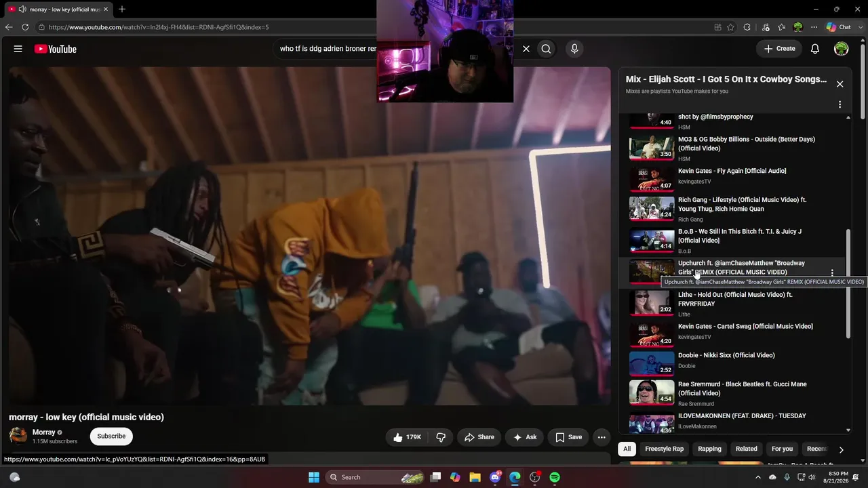Viewport: 868px width, 488px height.
Task: Add this page to favorites star
Action: [x=730, y=27]
